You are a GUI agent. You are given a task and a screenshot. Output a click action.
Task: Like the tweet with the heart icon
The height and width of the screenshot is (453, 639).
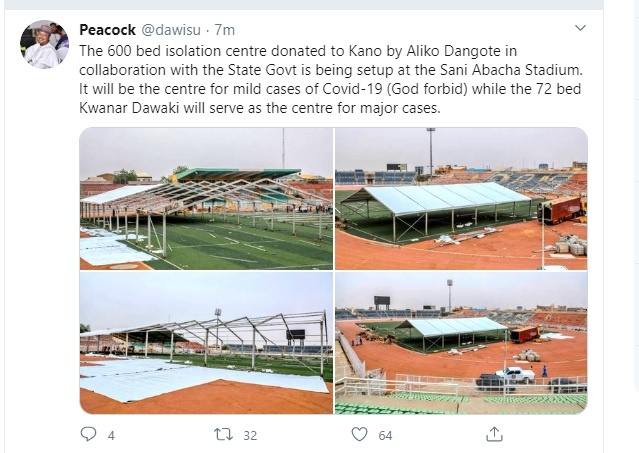tap(359, 434)
